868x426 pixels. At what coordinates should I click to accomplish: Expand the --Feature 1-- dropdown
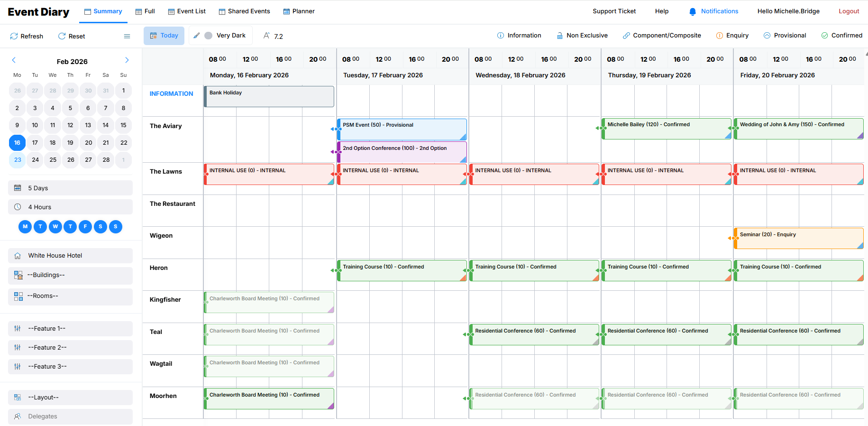70,329
